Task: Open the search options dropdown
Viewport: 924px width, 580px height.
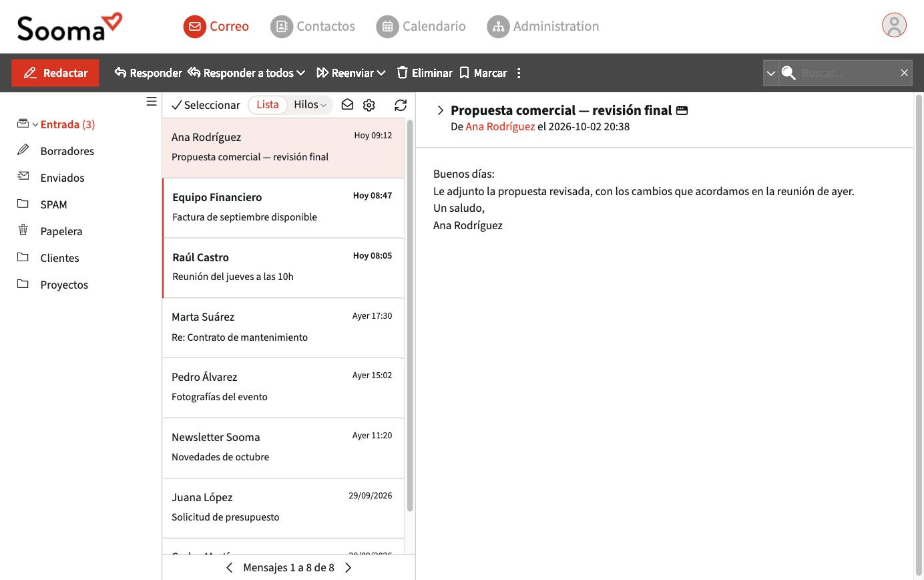Action: click(x=771, y=73)
